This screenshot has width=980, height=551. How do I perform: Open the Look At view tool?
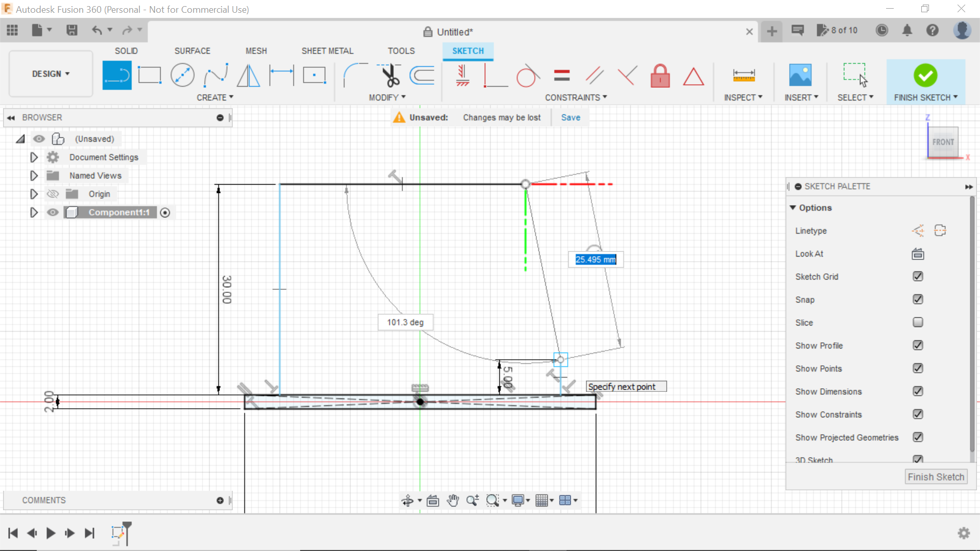tap(917, 254)
